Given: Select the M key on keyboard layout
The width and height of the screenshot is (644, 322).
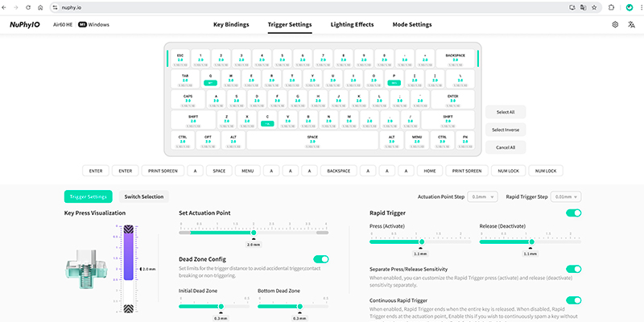Looking at the screenshot, I should tap(349, 119).
